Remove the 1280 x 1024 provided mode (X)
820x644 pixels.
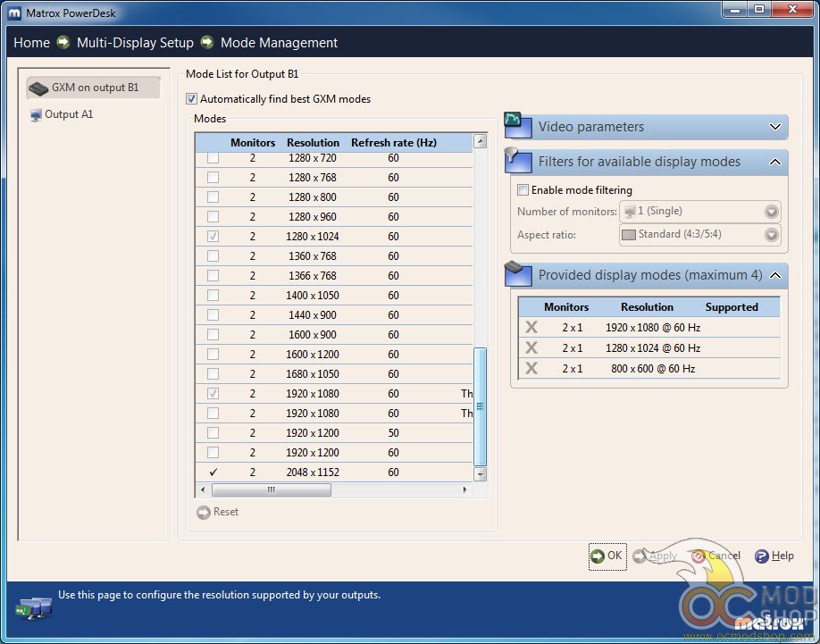pyautogui.click(x=531, y=347)
